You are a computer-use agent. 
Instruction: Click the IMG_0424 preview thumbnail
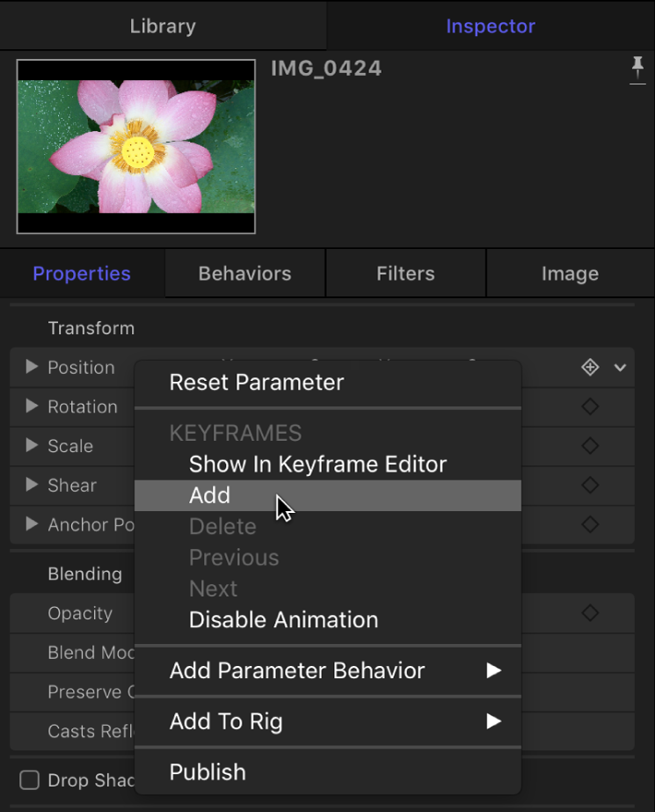[135, 146]
